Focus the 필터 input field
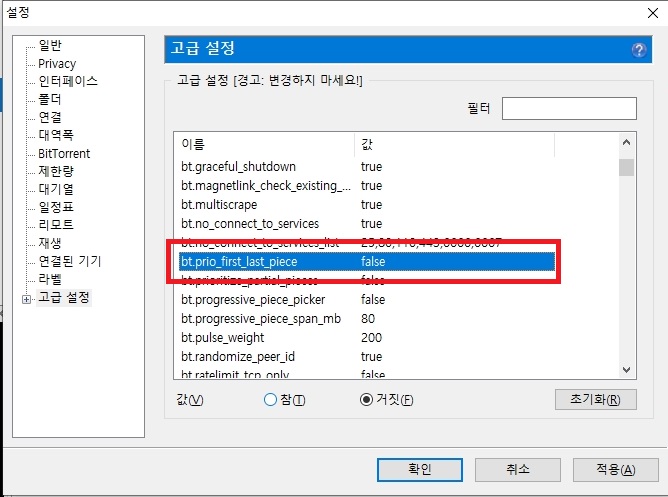 [569, 109]
